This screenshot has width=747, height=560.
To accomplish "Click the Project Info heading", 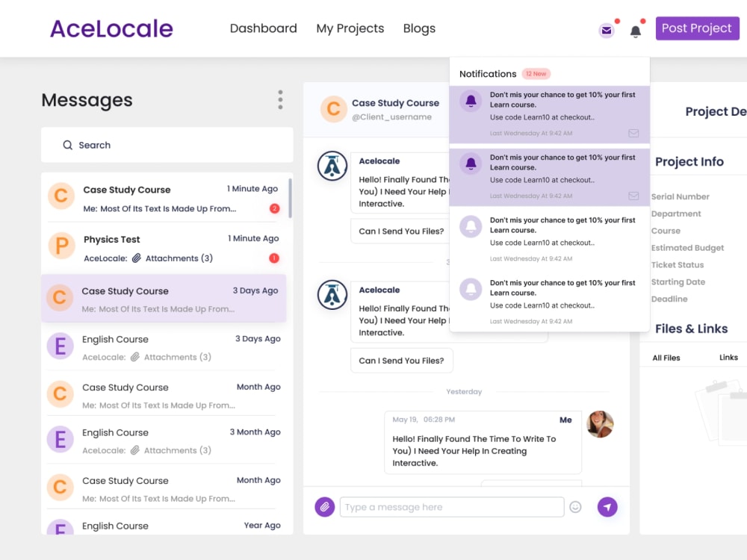I will click(689, 161).
